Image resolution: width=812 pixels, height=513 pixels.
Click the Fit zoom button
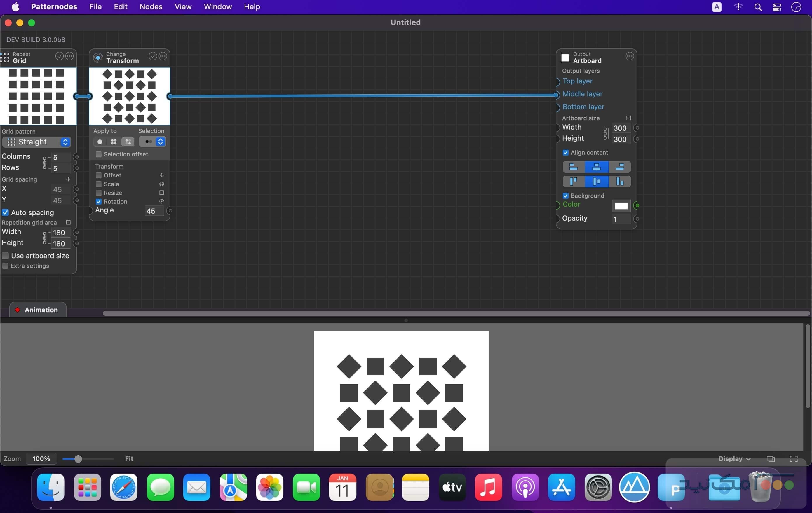coord(129,459)
